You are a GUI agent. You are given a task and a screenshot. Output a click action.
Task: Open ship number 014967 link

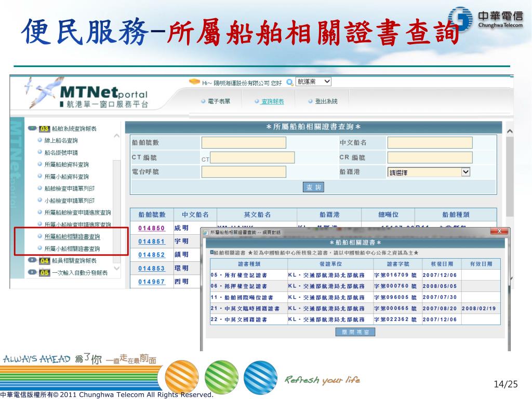click(151, 282)
